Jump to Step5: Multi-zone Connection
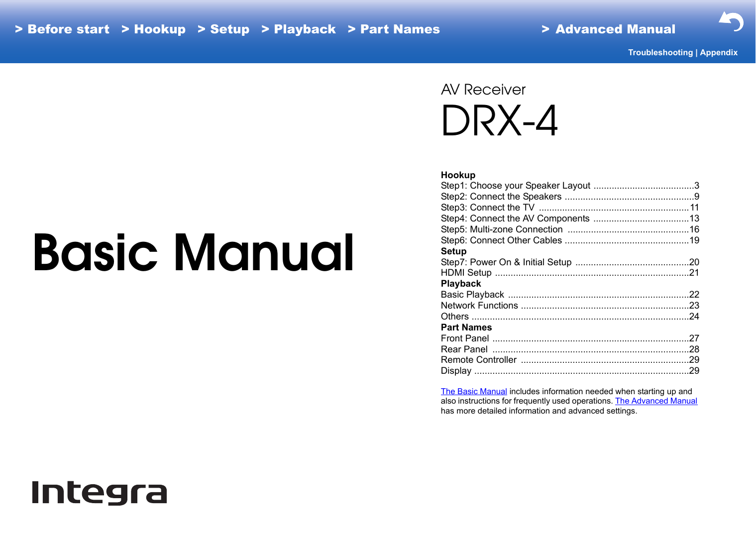This screenshot has width=756, height=535. pos(570,229)
